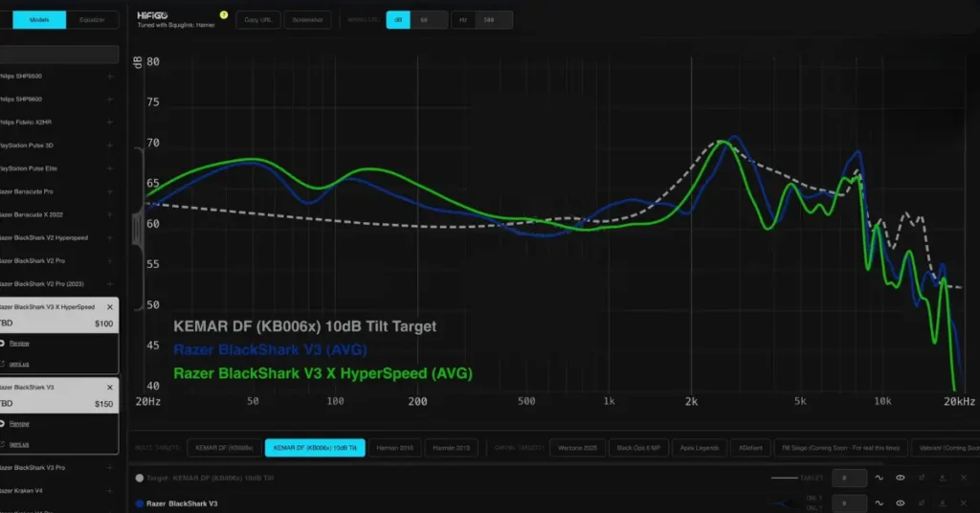The height and width of the screenshot is (513, 980).
Task: Hide the Razer BlackShark V3 curve with eye icon
Action: pyautogui.click(x=901, y=503)
